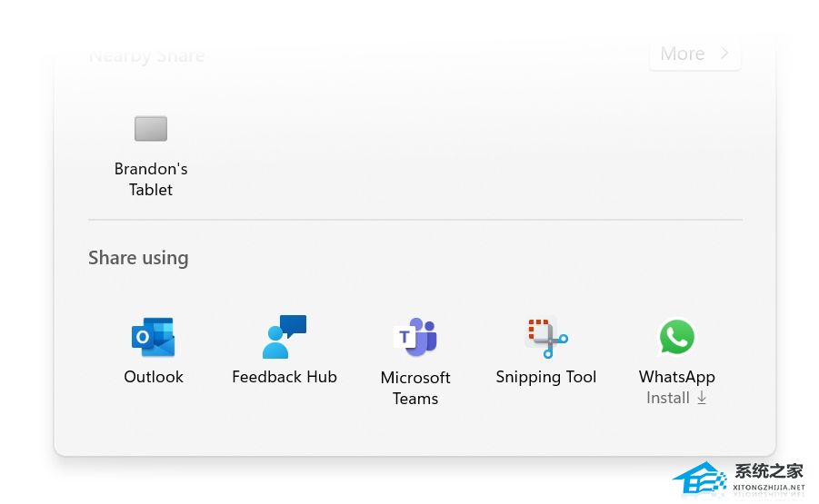Click the Microsoft Teams label
This screenshot has height=504, width=819.
pos(415,388)
